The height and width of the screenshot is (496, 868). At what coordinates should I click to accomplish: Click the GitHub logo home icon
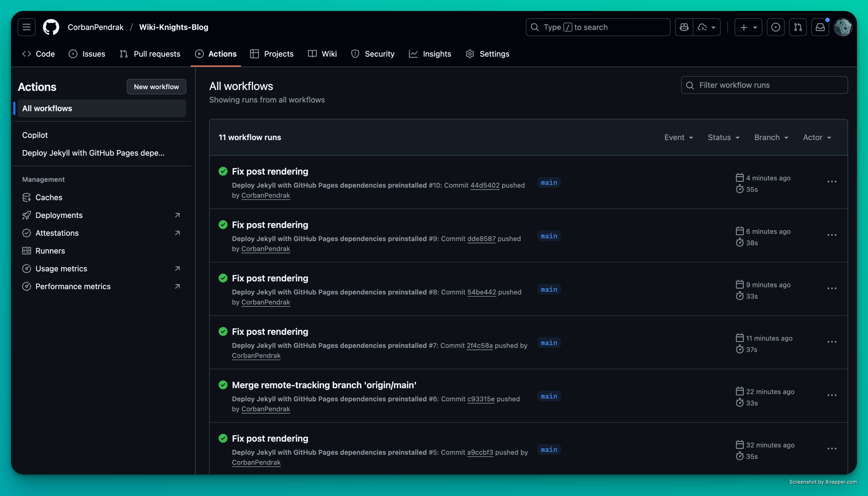click(51, 27)
